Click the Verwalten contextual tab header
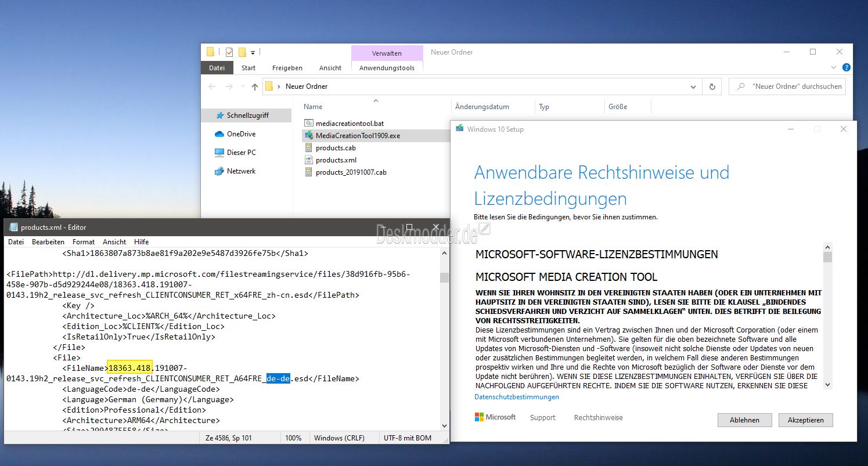Image resolution: width=868 pixels, height=466 pixels. pos(387,53)
